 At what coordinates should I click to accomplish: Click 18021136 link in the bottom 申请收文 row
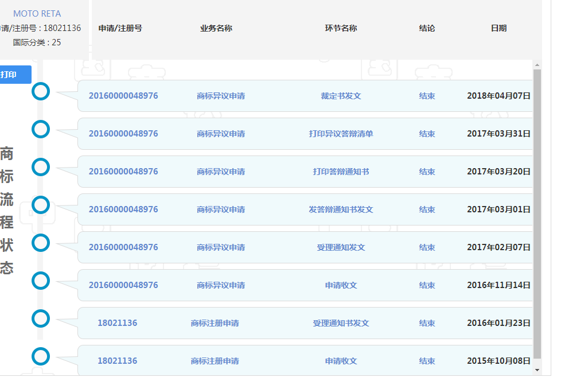(x=117, y=361)
